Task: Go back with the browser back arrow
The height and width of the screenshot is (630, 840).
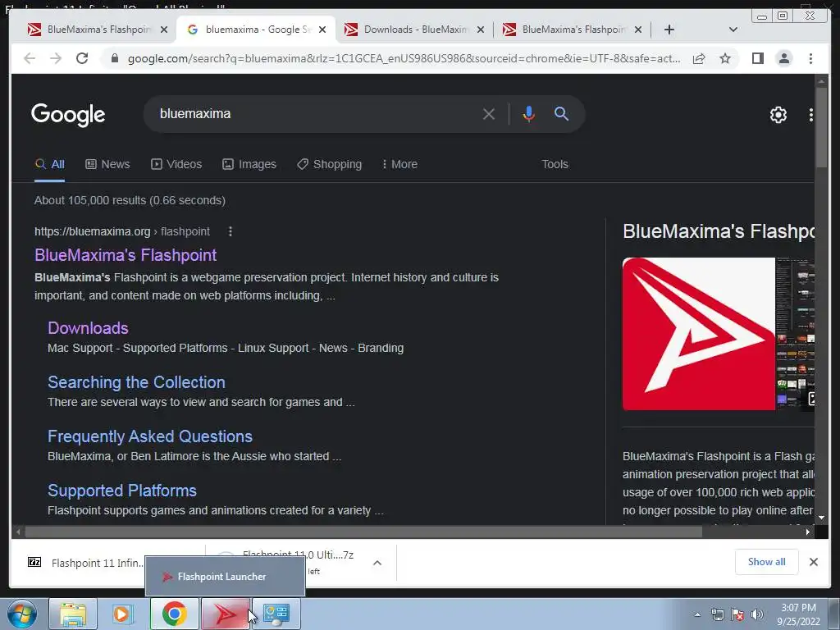Action: coord(30,58)
